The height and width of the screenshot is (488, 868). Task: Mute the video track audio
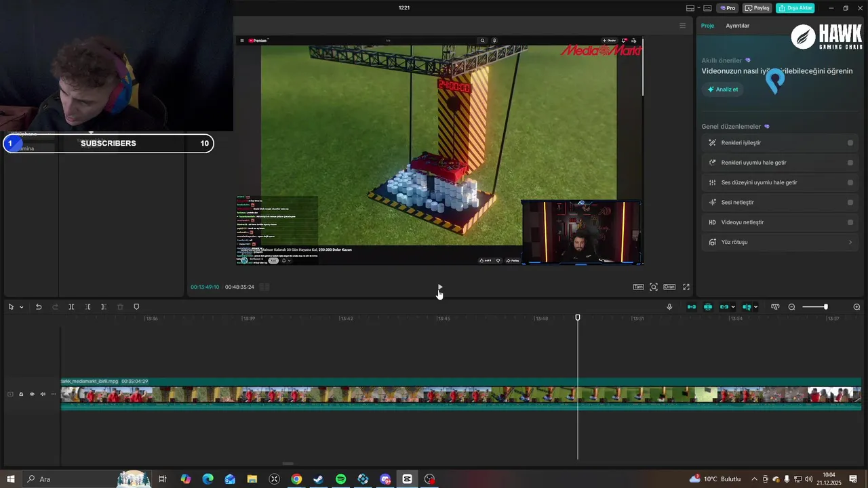[x=43, y=394]
